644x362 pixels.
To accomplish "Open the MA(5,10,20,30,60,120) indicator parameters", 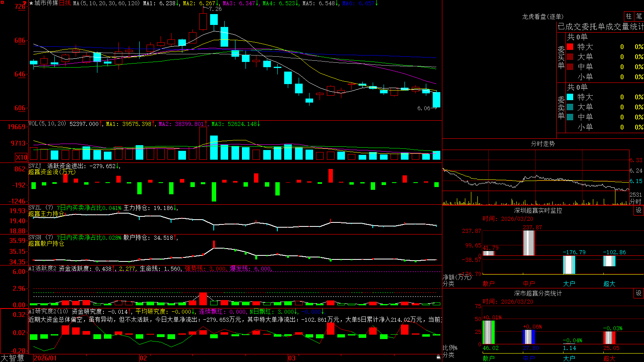I will tap(106, 3).
